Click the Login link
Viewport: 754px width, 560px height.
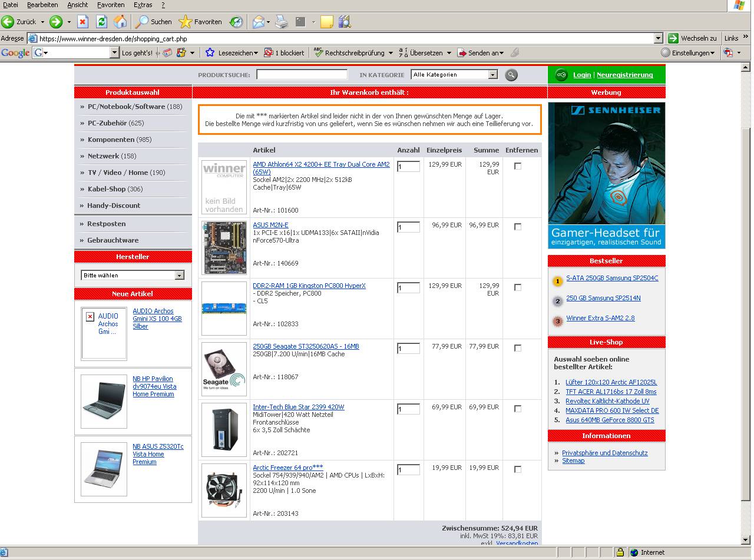(582, 75)
